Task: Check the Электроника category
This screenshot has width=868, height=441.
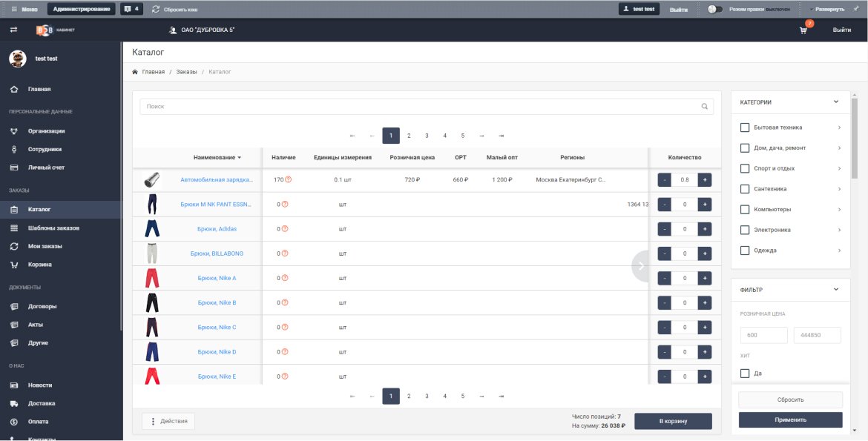Action: coord(745,230)
